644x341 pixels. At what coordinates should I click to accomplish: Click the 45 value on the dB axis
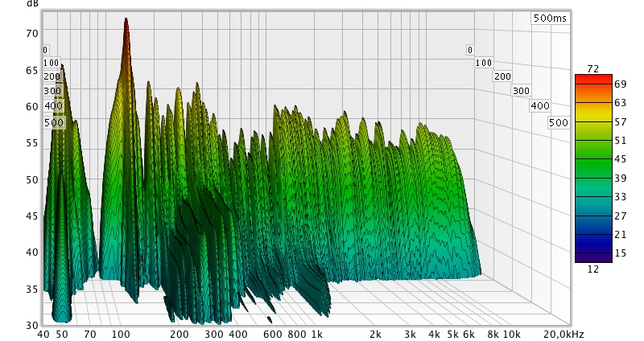click(32, 216)
